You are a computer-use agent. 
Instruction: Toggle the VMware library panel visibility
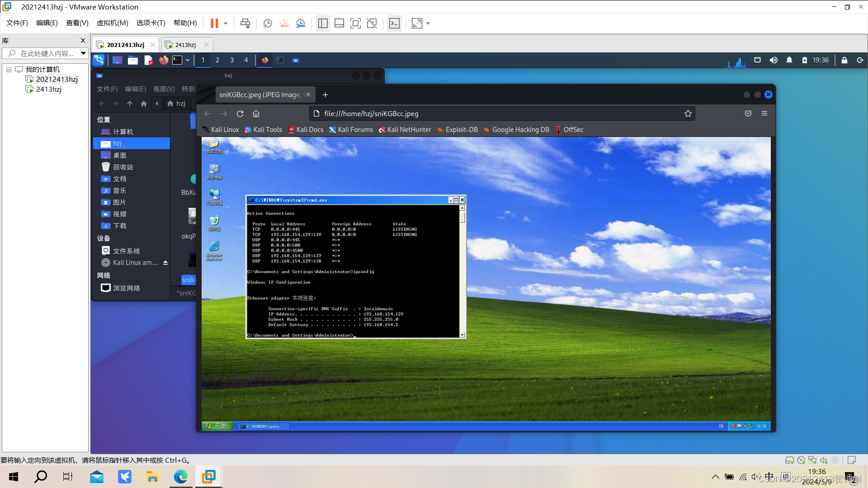(x=323, y=23)
